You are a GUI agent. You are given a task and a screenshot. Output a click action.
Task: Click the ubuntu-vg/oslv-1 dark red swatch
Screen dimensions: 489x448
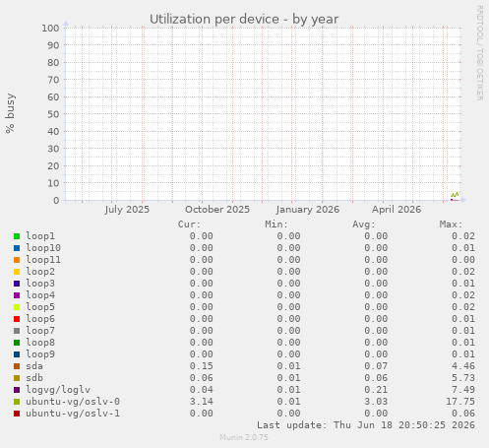pos(17,414)
